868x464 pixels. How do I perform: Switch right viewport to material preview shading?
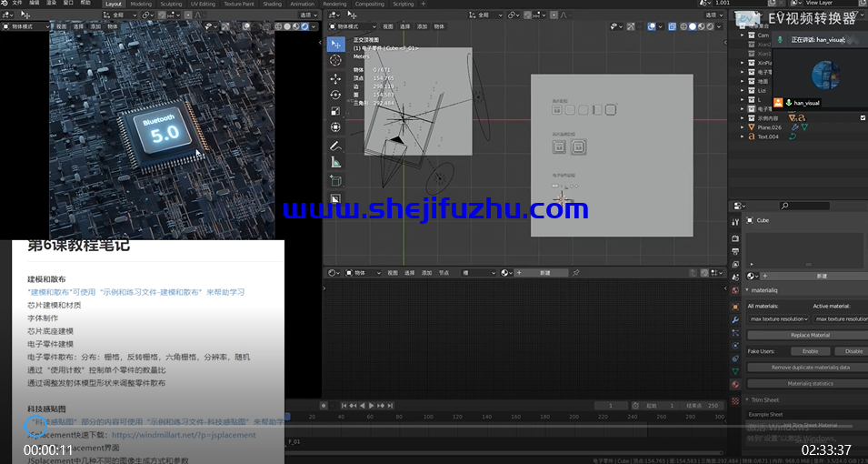point(701,26)
